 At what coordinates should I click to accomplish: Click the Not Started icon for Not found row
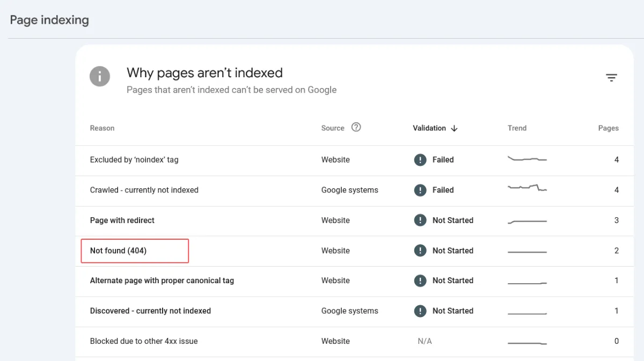point(420,251)
